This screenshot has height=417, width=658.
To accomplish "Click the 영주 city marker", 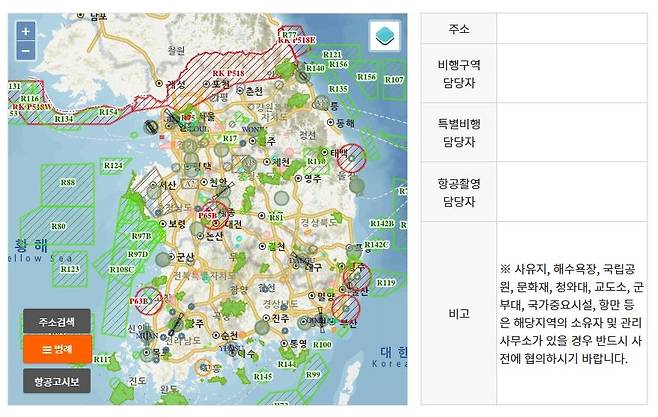I will pos(298,178).
